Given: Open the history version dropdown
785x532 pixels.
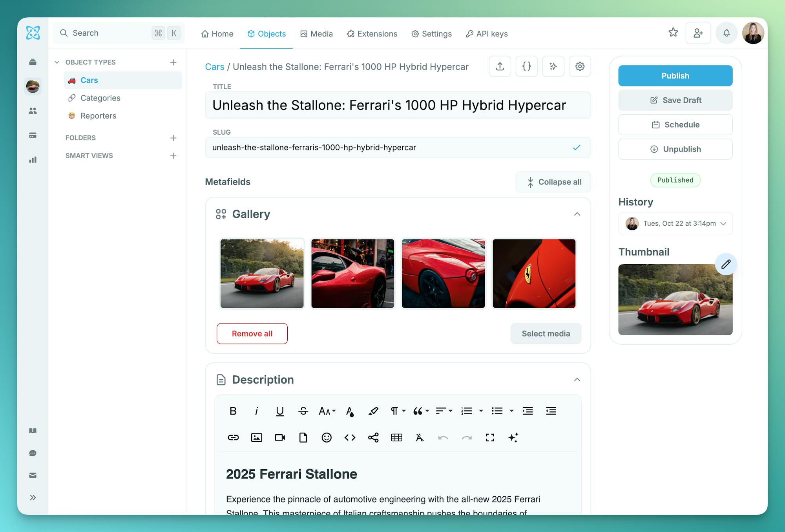Looking at the screenshot, I should click(675, 223).
